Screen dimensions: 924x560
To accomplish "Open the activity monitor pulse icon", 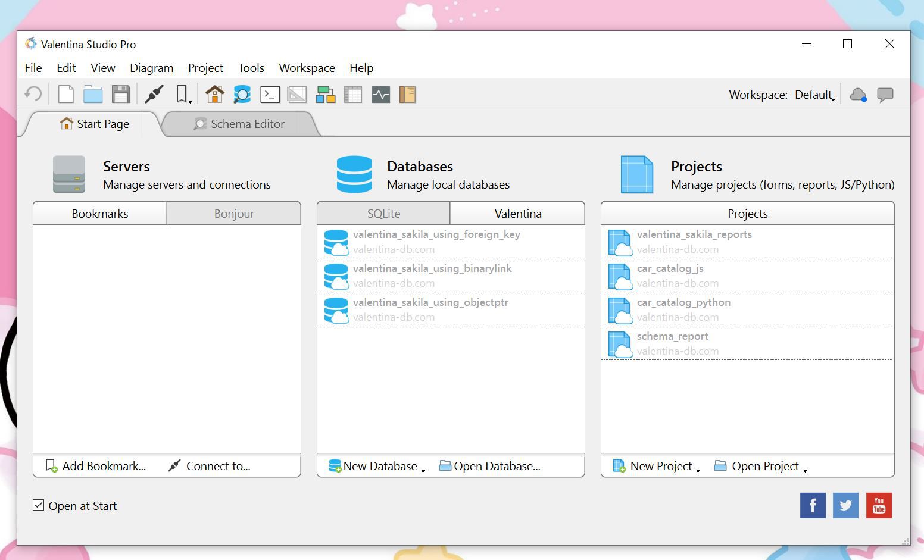I will point(381,94).
